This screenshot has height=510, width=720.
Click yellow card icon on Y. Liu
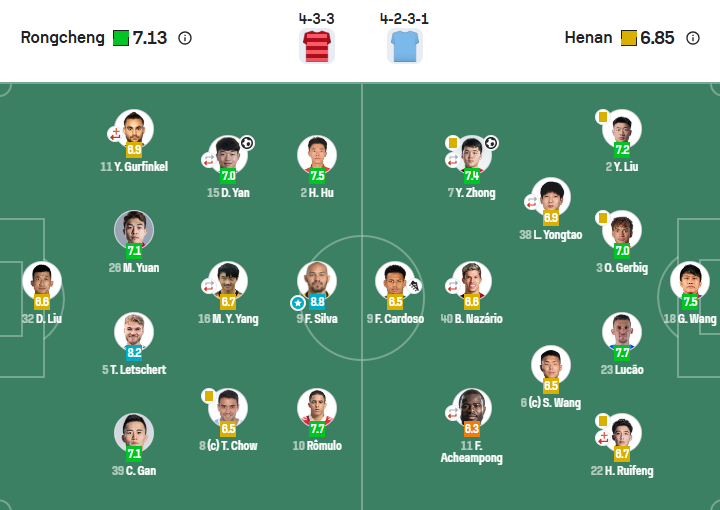point(603,117)
